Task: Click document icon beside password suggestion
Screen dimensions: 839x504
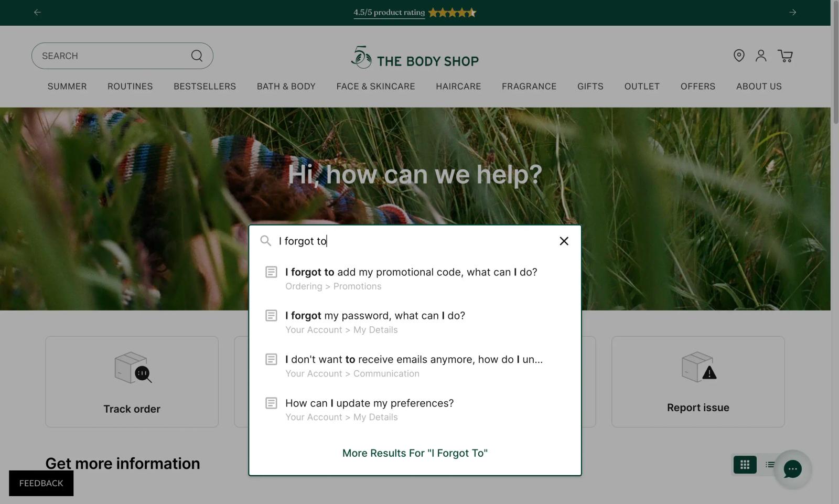Action: coord(271,316)
